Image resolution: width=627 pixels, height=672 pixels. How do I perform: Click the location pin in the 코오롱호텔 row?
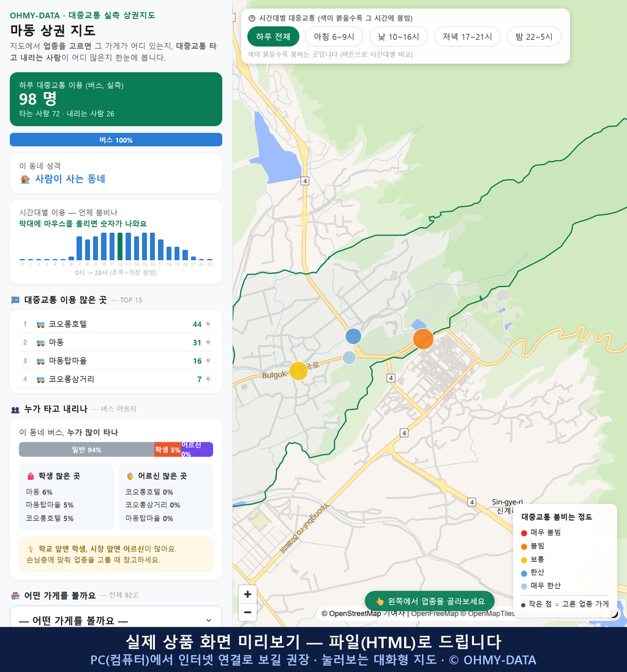[x=208, y=324]
